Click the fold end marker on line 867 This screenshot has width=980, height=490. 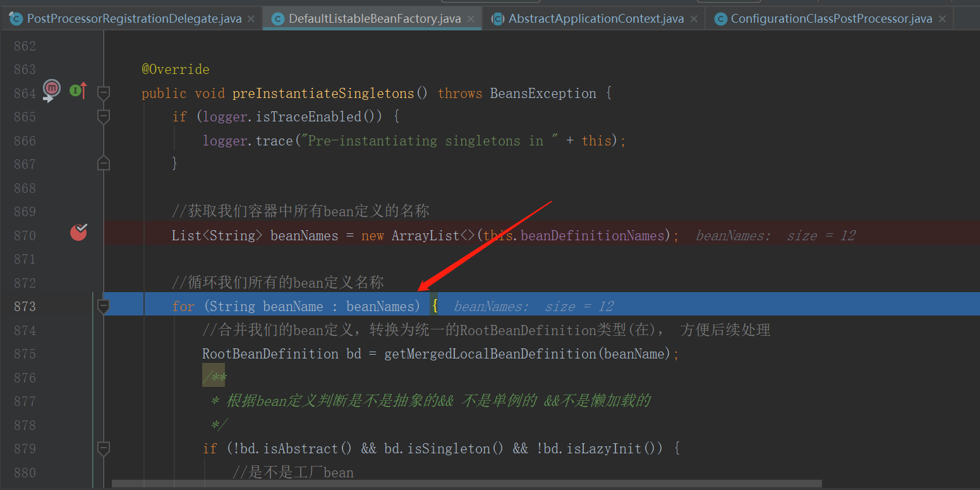tap(104, 164)
